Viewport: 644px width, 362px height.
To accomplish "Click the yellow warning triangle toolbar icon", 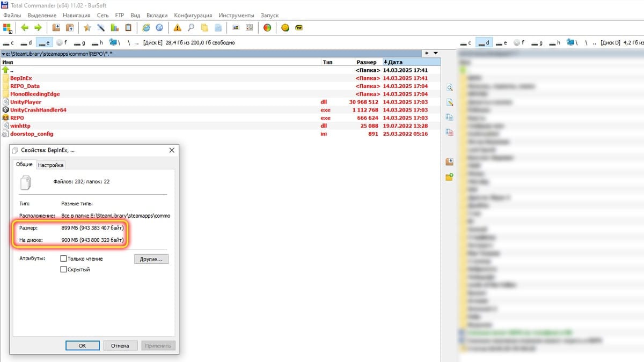I will pos(177,27).
